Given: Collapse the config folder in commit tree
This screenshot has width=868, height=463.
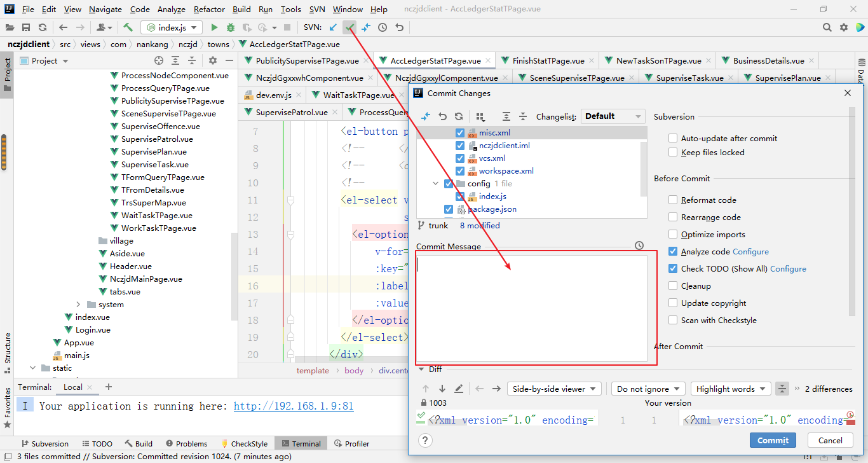Looking at the screenshot, I should click(436, 183).
